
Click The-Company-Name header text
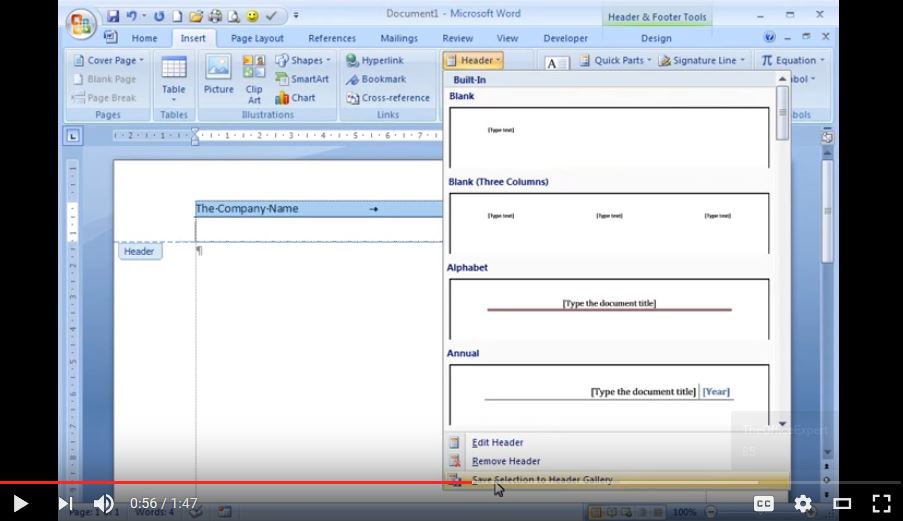(247, 209)
